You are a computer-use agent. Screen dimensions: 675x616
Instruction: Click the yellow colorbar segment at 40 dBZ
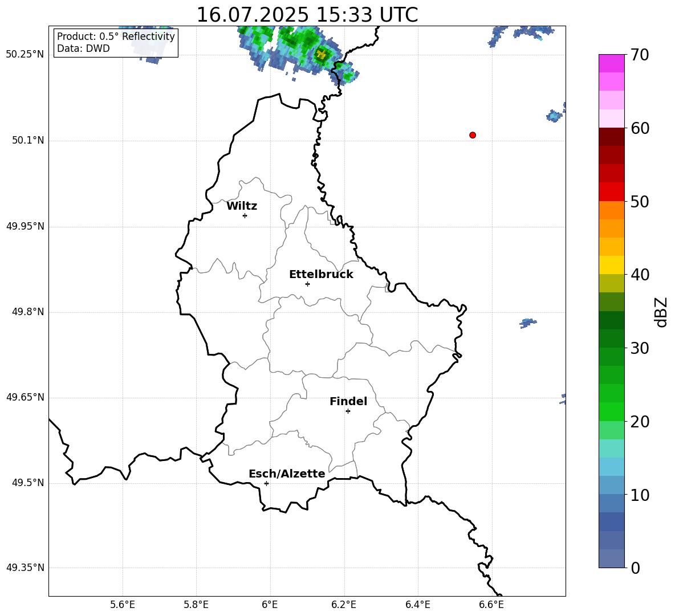pos(612,265)
